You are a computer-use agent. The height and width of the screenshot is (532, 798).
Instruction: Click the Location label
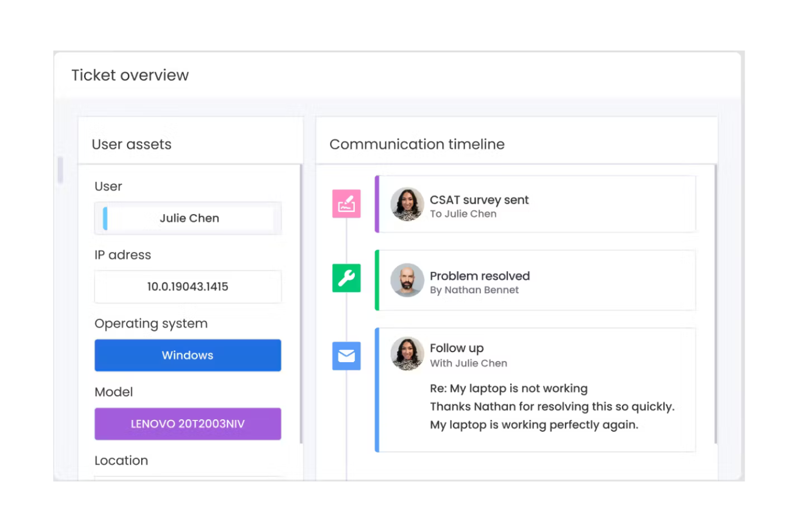121,461
